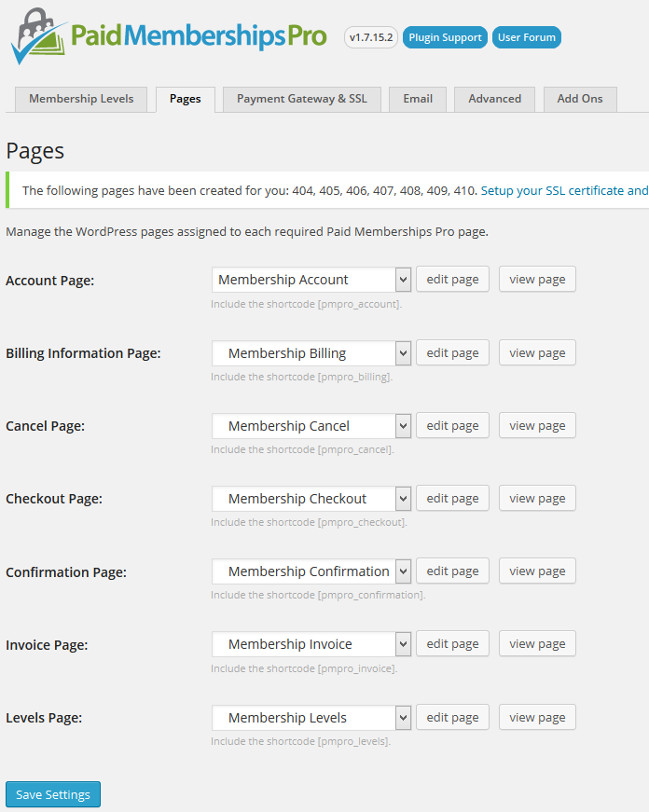Click the 'Pages' heading text
This screenshot has width=649, height=812.
[35, 151]
